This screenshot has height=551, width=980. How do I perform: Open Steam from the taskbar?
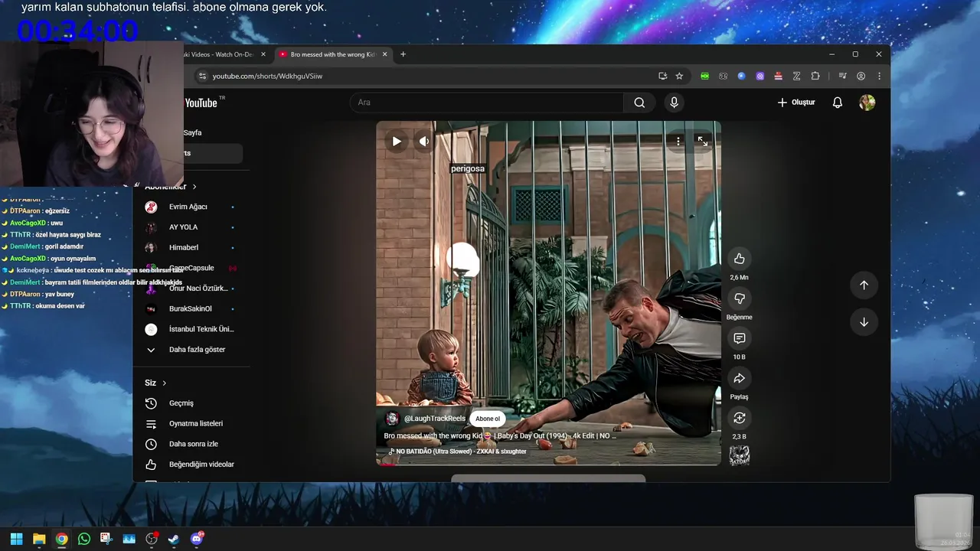174,539
